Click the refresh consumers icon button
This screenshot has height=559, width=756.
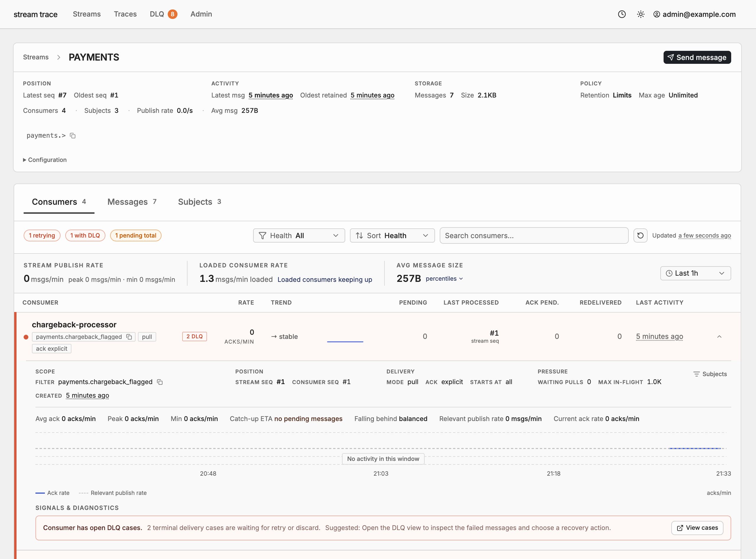pyautogui.click(x=640, y=235)
